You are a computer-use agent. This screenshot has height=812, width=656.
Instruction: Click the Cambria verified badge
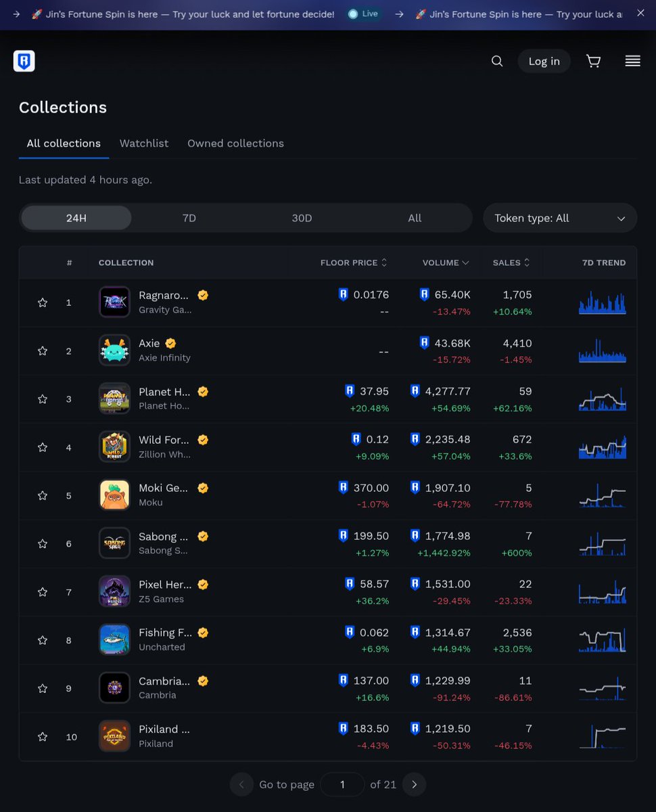click(203, 681)
